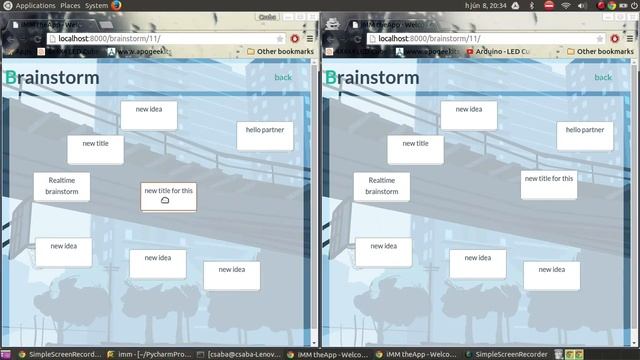Click the Bluetooth indicator in top panel
The image size is (640, 360).
531,5
